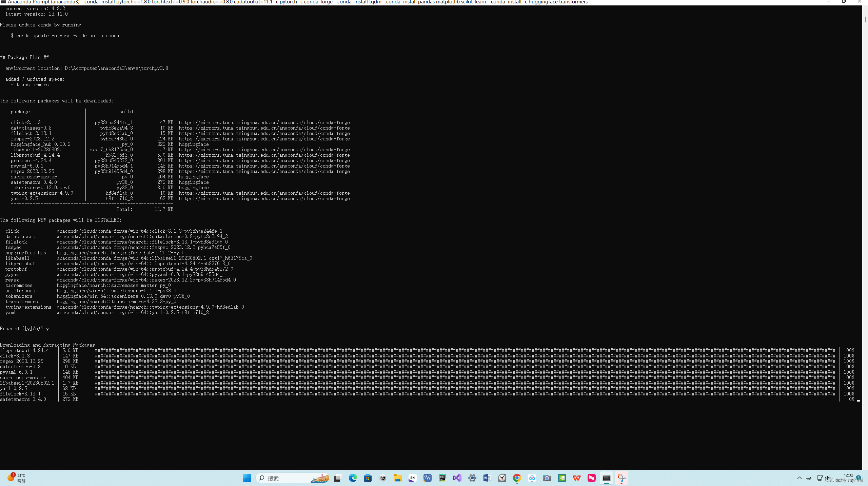
Task: Click the tokenizers-0.13.0.dev0 download row
Action: click(110, 188)
